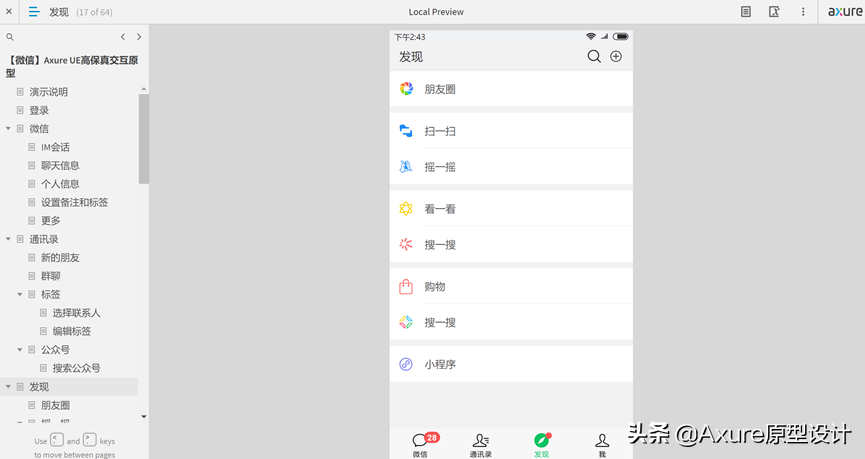Select the 公众号 page in the tree
This screenshot has width=865, height=459.
click(x=55, y=349)
